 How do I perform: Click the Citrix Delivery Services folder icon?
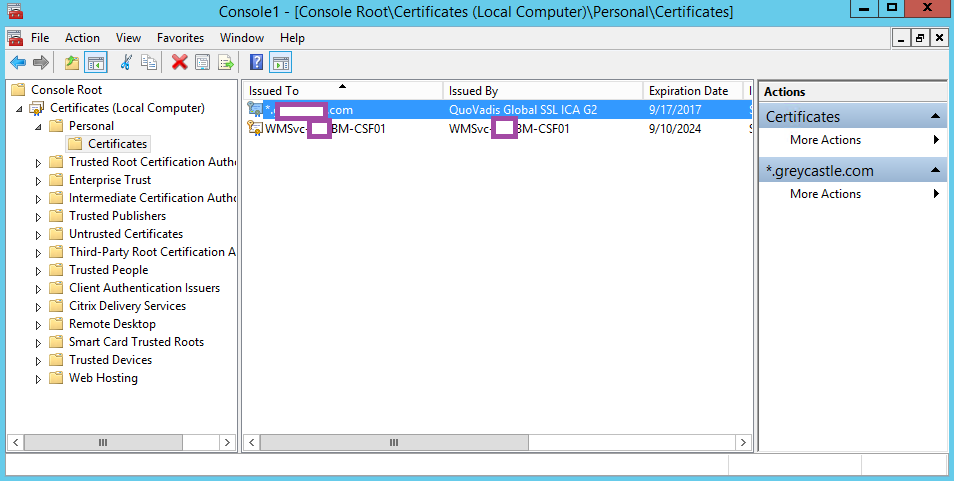coord(56,306)
